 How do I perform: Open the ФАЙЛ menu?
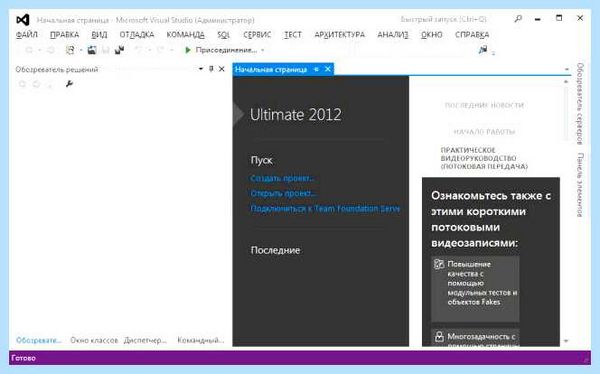27,35
